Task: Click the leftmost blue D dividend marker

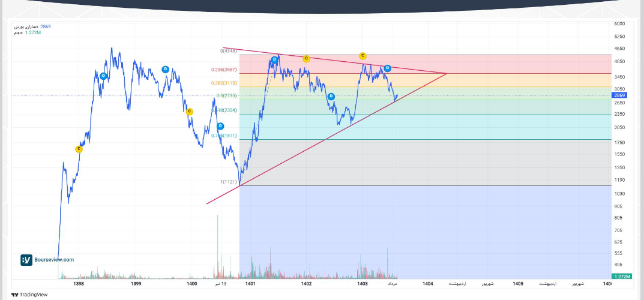Action: (103, 76)
